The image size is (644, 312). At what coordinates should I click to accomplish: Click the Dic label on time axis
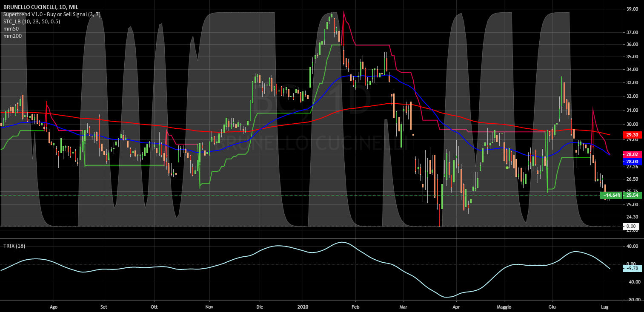(260, 306)
